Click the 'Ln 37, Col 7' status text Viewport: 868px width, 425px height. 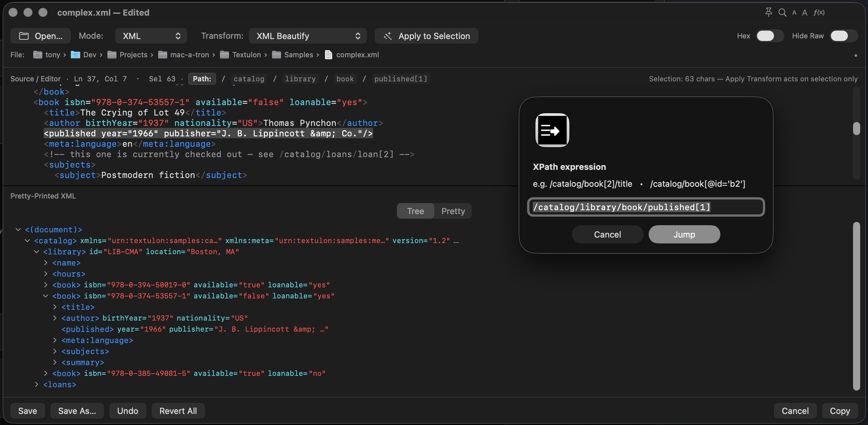pyautogui.click(x=101, y=79)
